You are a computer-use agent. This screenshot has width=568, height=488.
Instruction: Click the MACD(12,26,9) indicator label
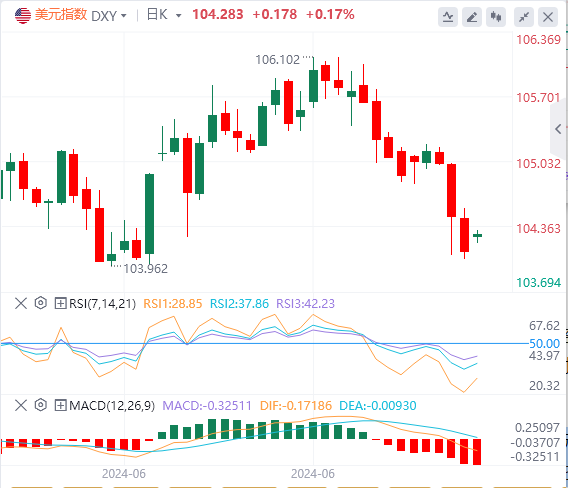tap(112, 405)
